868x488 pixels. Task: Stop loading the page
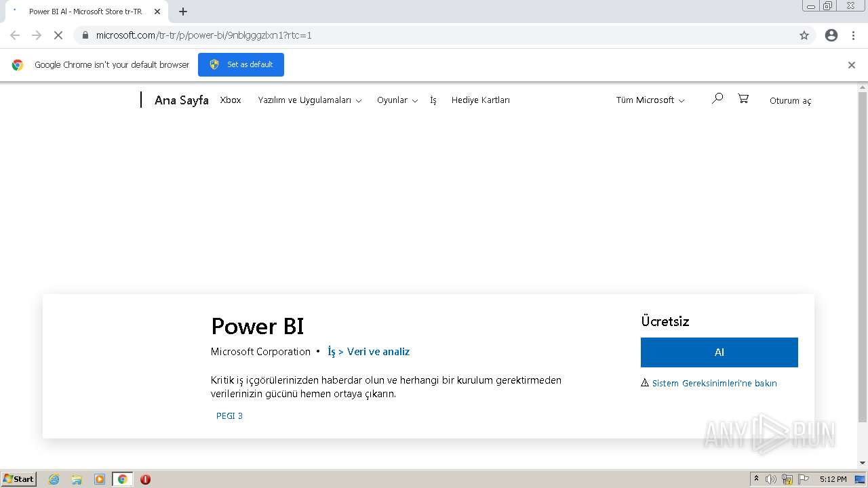pos(58,35)
